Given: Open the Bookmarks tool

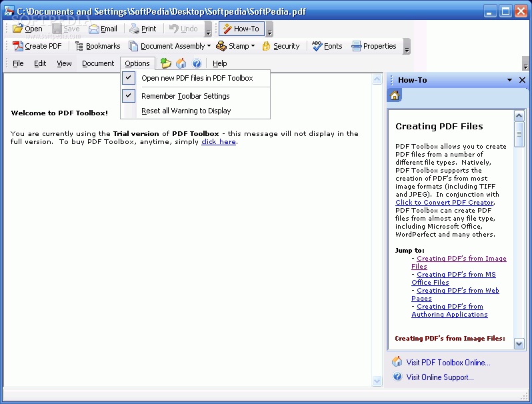Looking at the screenshot, I should click(98, 46).
